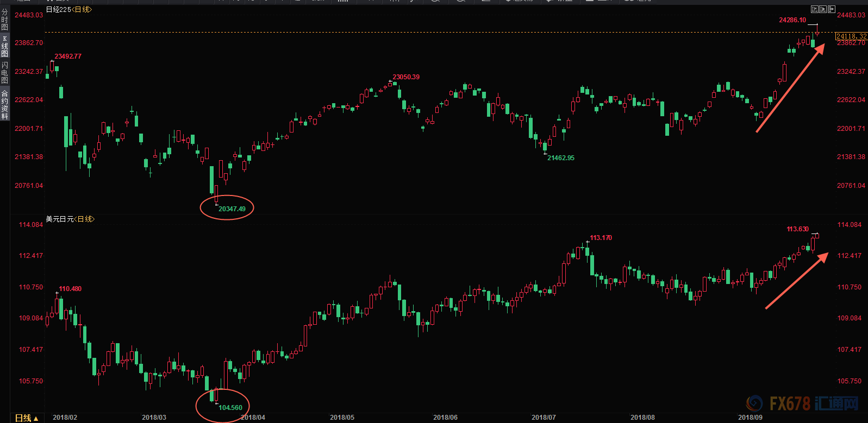Open the 日线 period selector at bottom left
This screenshot has width=868, height=423.
26,418
